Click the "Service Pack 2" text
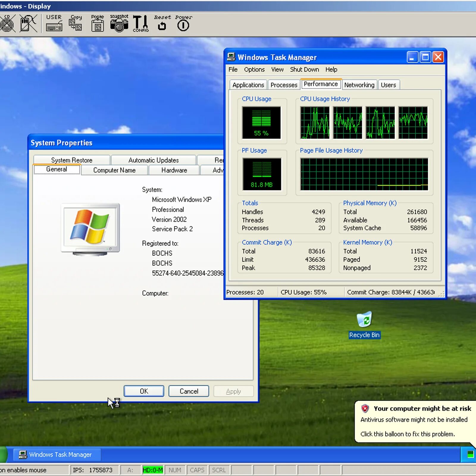This screenshot has height=476, width=476. [x=172, y=229]
